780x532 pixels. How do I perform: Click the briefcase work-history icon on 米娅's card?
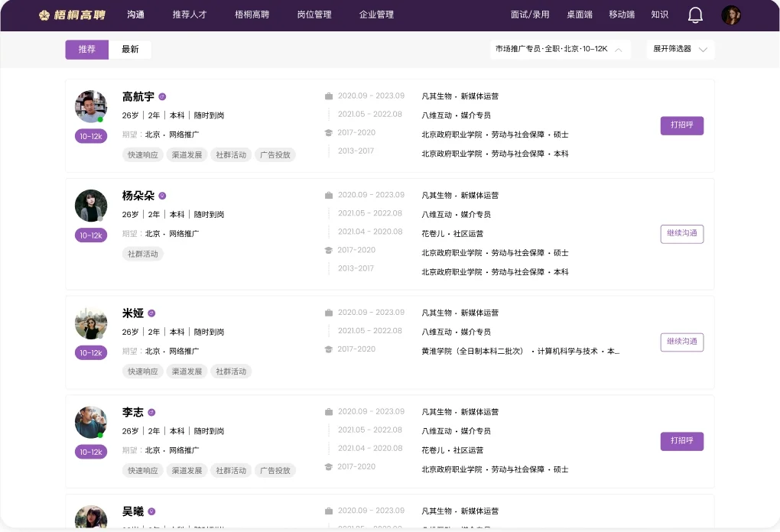329,312
